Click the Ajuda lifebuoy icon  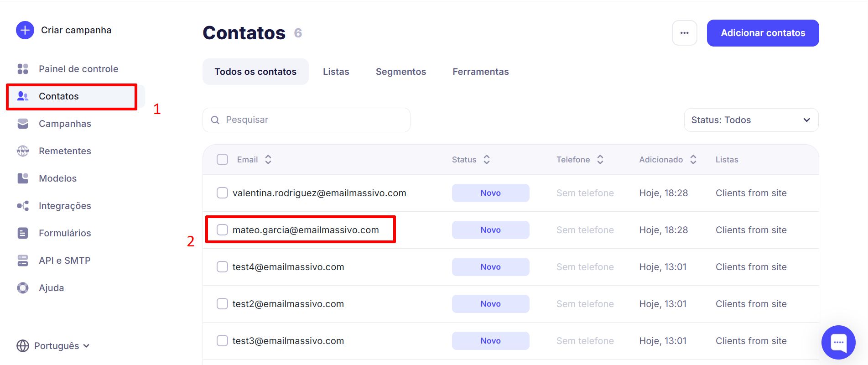[x=23, y=288]
